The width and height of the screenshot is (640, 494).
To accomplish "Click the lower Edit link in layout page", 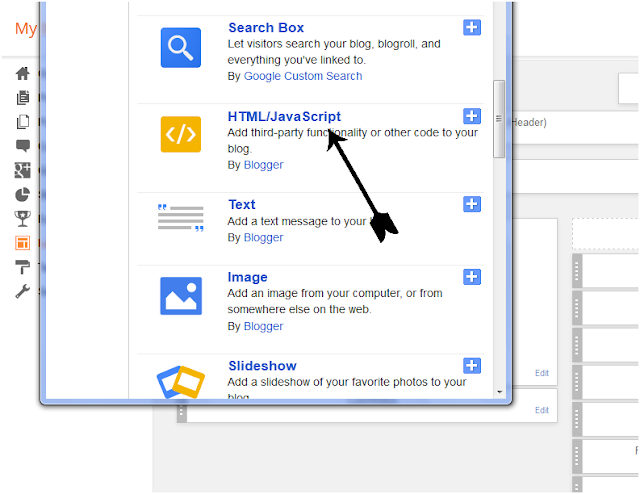I will (542, 410).
